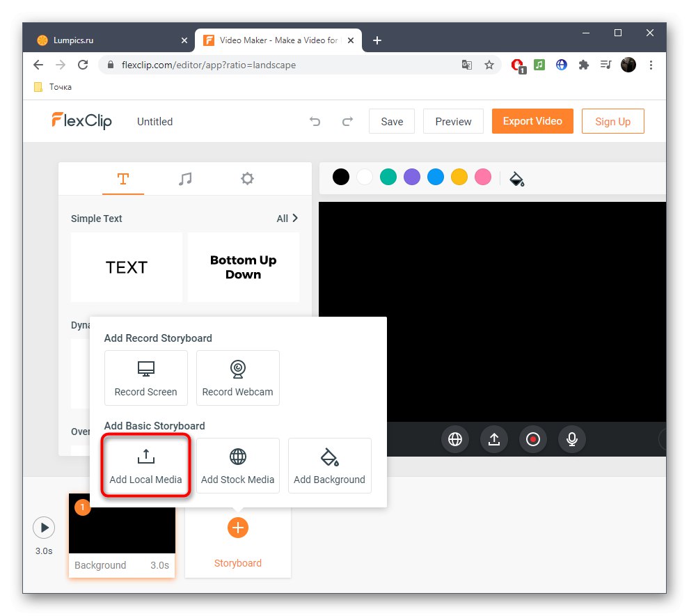Image resolution: width=689 pixels, height=616 pixels.
Task: Open the gear settings panel tab
Action: click(247, 178)
